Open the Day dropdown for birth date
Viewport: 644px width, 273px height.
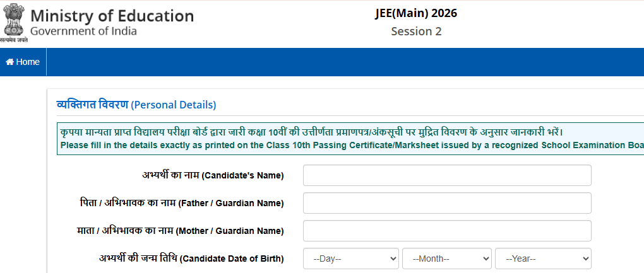pyautogui.click(x=351, y=258)
